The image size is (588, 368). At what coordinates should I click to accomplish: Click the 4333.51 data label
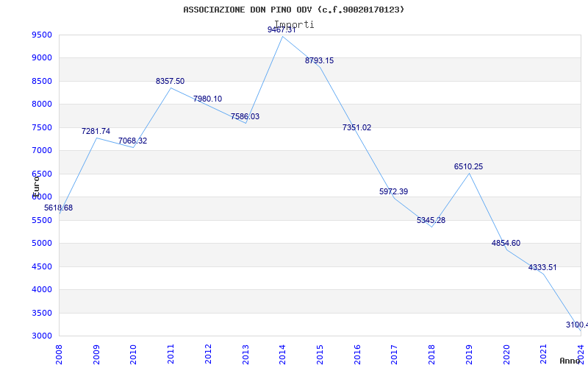[x=542, y=267]
